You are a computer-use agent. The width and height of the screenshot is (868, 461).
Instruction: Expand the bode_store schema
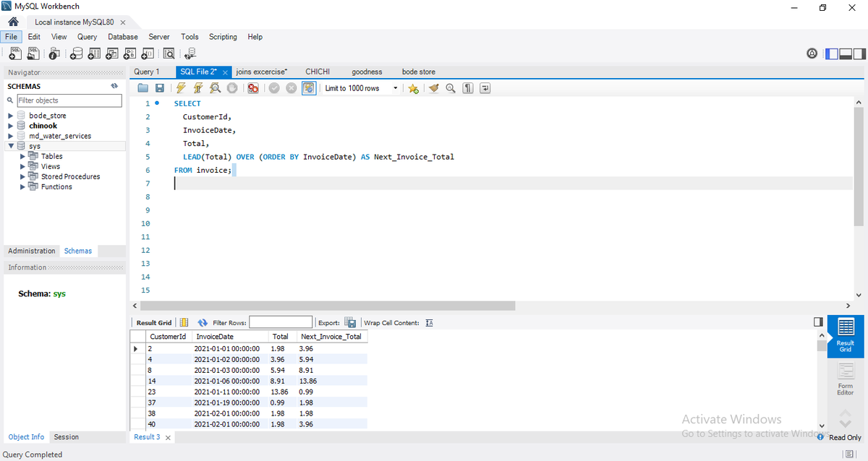(10, 116)
